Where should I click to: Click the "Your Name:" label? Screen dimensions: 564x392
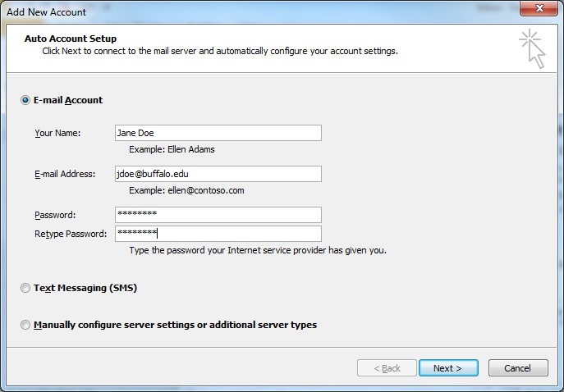(57, 133)
